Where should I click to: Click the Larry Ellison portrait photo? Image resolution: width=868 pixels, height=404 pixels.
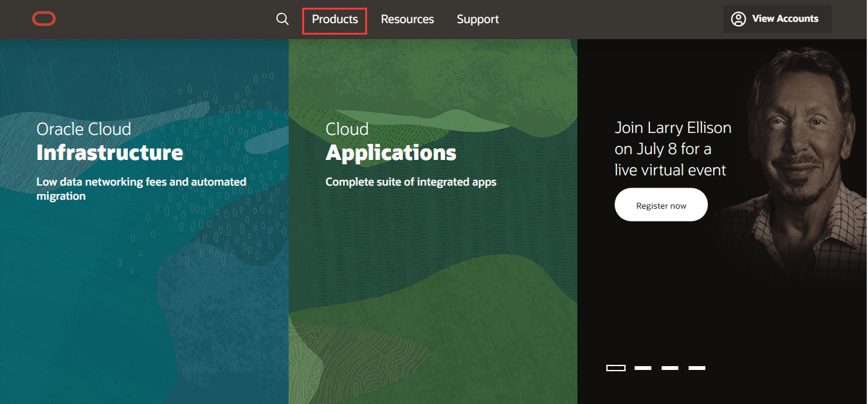click(797, 161)
